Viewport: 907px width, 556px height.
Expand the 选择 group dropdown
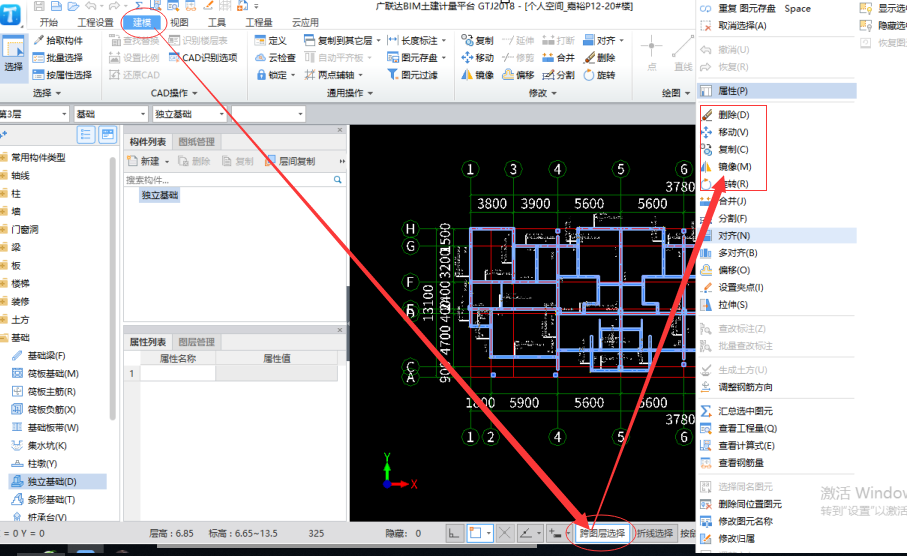(x=47, y=93)
